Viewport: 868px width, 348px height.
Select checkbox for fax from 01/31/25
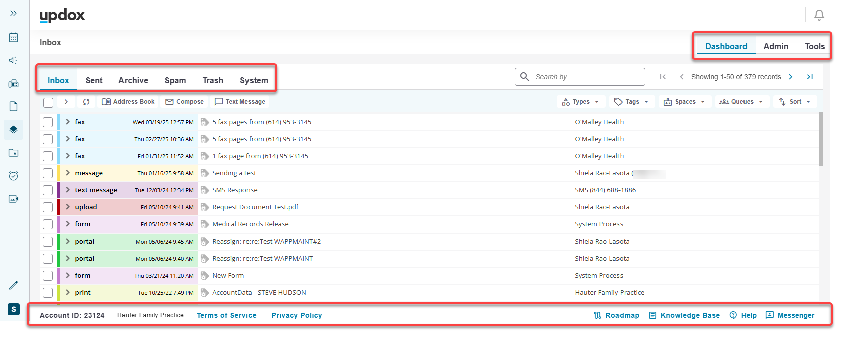coord(48,156)
